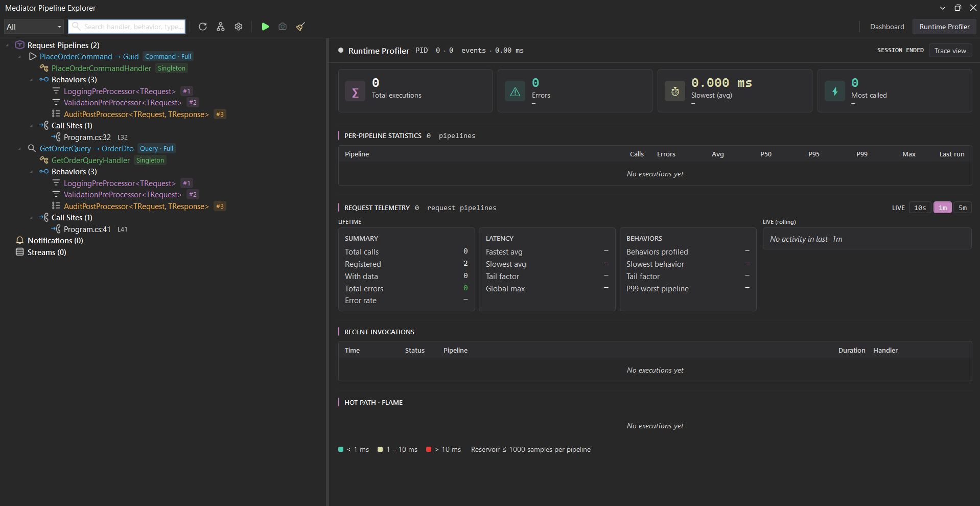Image resolution: width=980 pixels, height=506 pixels.
Task: Click the Program.cs:32 call site icon
Action: point(56,137)
